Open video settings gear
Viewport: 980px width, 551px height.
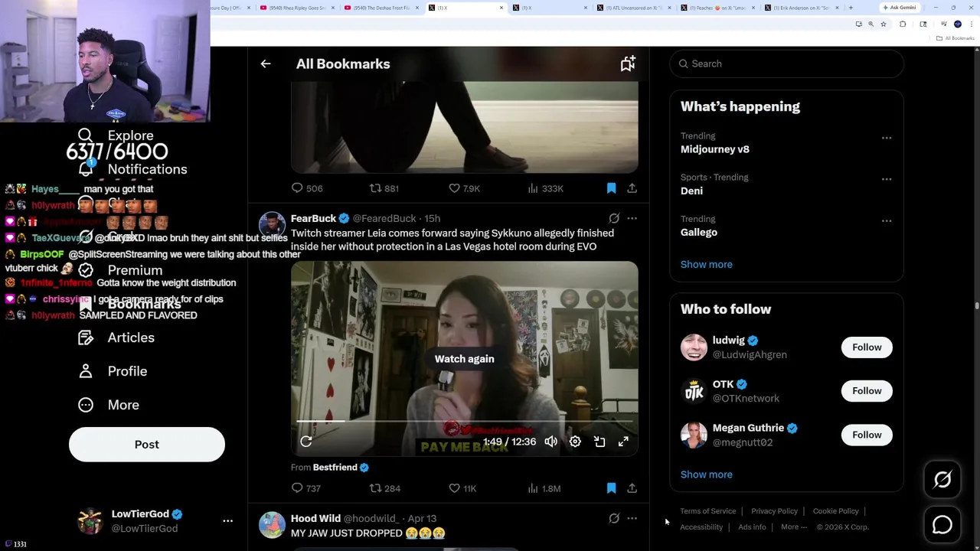click(575, 442)
